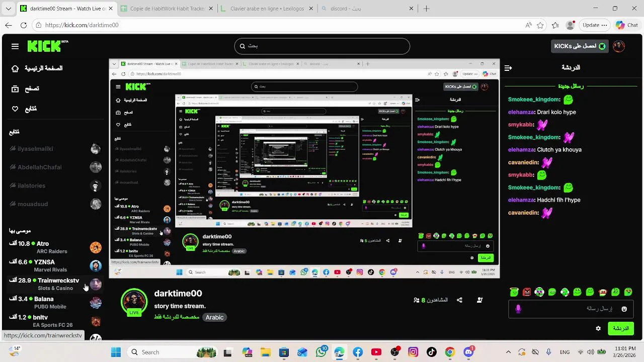Click the share stream icon
644x362 pixels.
(x=459, y=300)
